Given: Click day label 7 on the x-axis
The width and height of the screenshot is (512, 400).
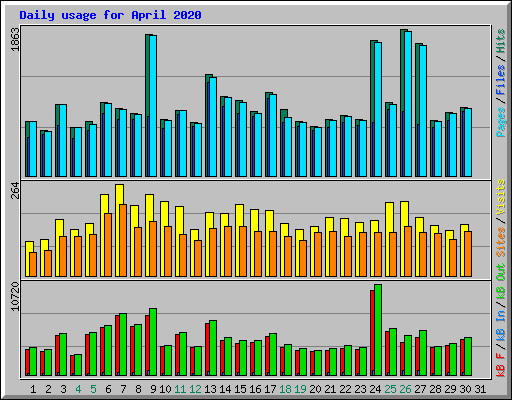Looking at the screenshot, I should (x=123, y=389).
